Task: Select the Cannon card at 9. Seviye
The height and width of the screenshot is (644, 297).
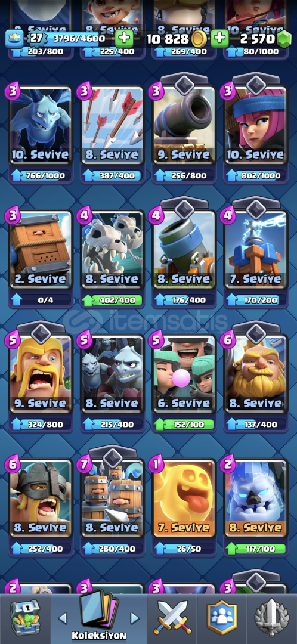Action: point(184,125)
